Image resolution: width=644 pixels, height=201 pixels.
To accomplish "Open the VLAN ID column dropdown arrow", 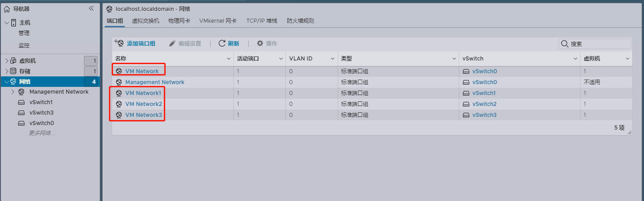I will (x=333, y=59).
